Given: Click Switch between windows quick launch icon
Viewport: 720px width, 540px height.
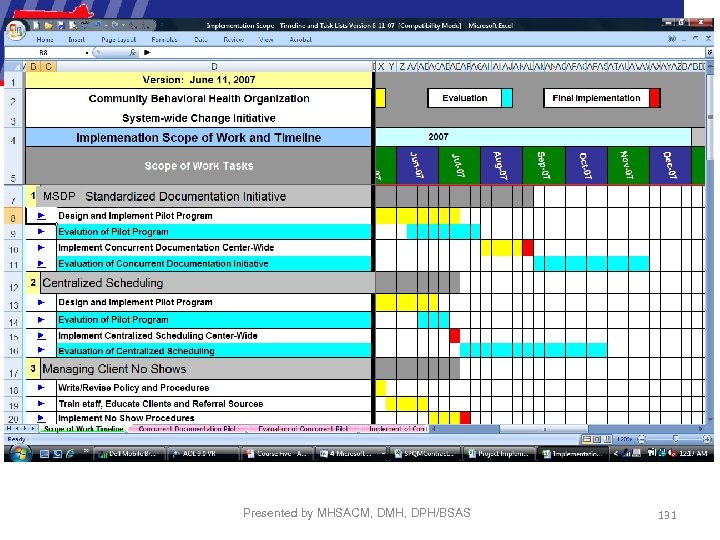Looking at the screenshot, I should click(57, 454).
